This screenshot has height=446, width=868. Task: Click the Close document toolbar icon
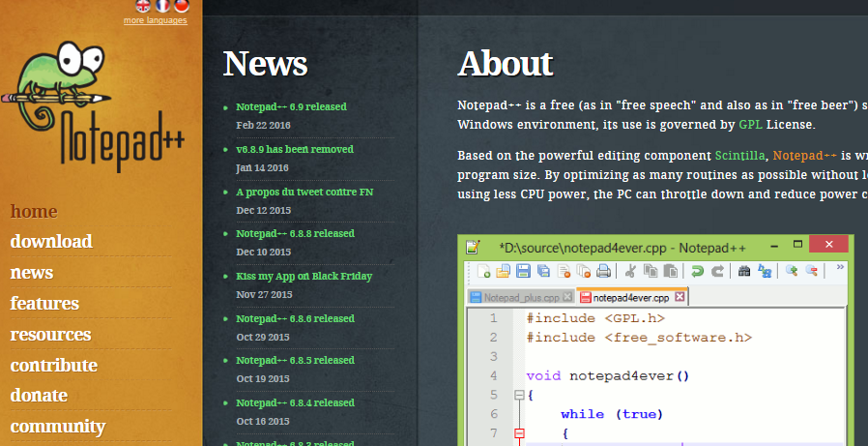(x=564, y=270)
